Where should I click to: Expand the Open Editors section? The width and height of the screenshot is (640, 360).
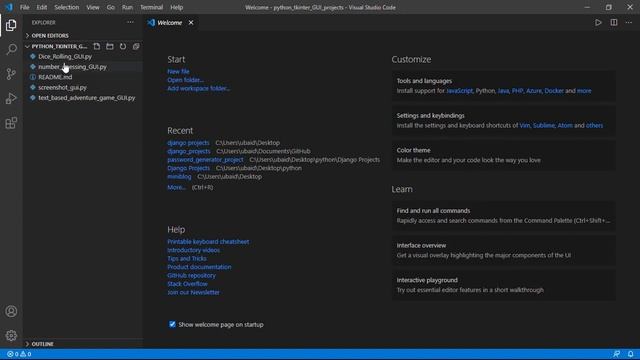click(x=82, y=36)
